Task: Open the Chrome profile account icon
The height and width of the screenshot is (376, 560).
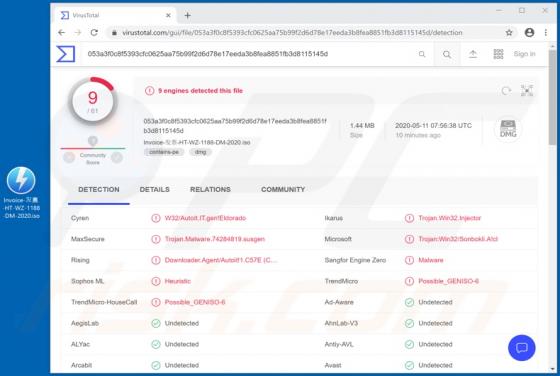Action: click(x=529, y=32)
